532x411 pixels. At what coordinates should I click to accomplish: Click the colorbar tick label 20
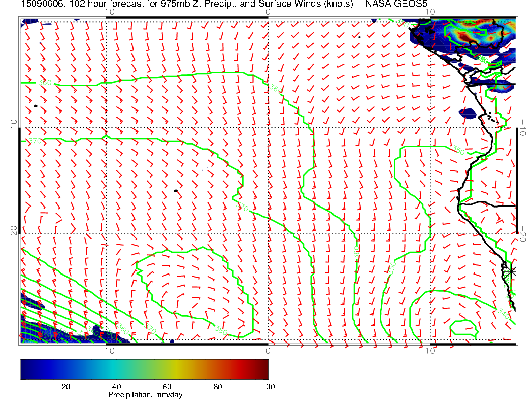(x=65, y=386)
